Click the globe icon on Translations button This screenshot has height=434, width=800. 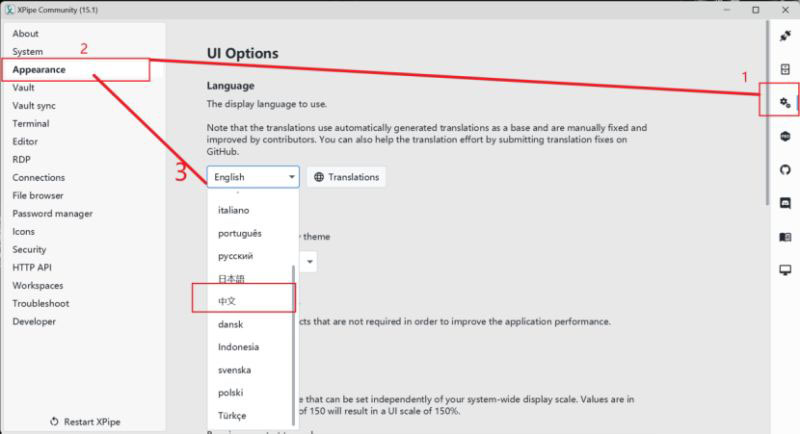(x=319, y=177)
